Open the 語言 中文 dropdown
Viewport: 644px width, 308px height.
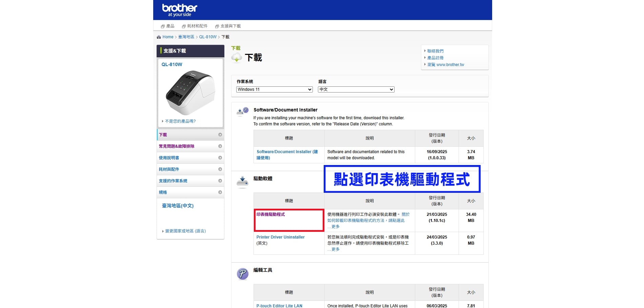(356, 89)
